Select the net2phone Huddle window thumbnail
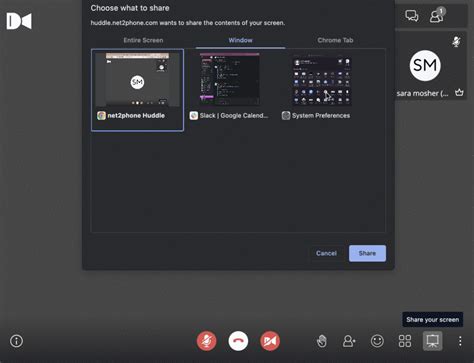Image resolution: width=474 pixels, height=363 pixels. 137,90
